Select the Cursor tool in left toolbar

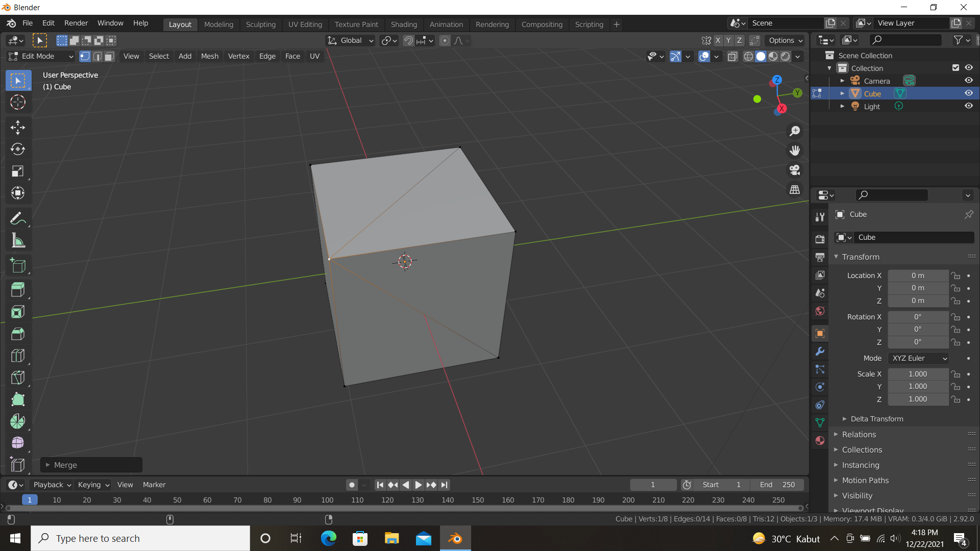point(18,103)
